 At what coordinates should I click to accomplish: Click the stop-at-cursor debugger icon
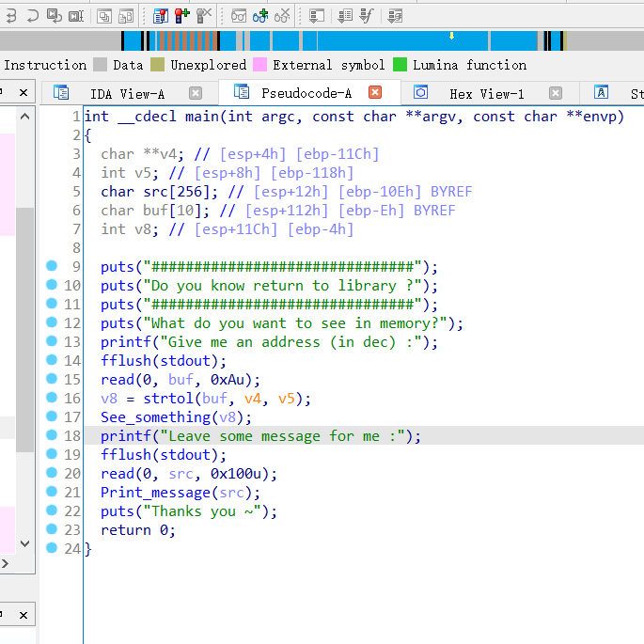click(76, 16)
